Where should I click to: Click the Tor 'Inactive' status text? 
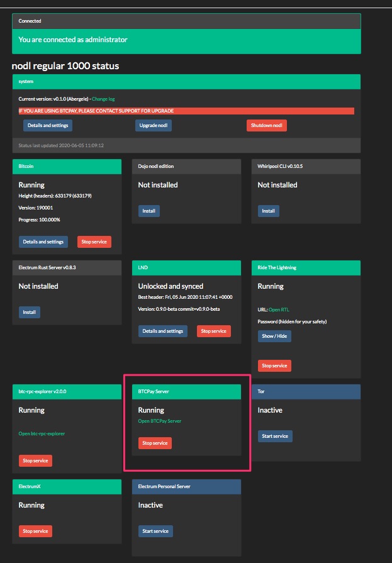(270, 410)
